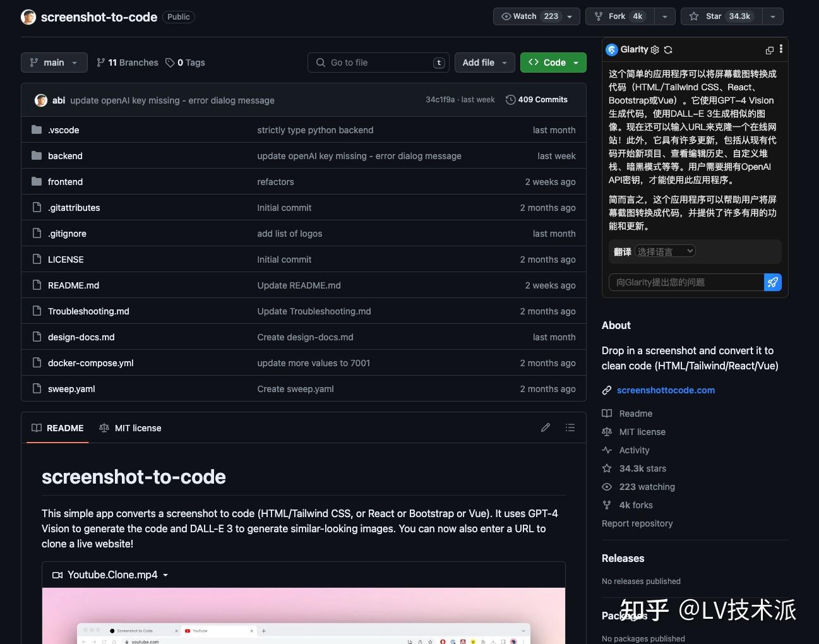Click the pencil icon to edit the README

point(545,427)
